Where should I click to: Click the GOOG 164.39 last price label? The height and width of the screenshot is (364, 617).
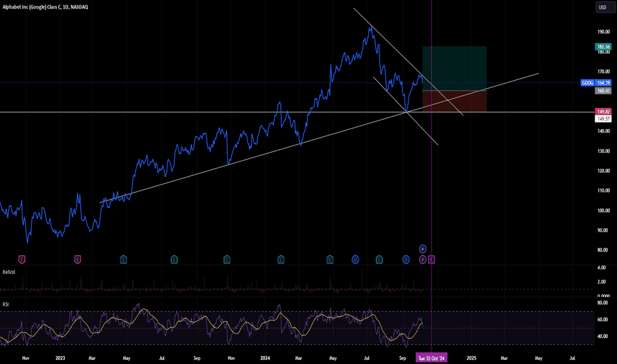[596, 83]
